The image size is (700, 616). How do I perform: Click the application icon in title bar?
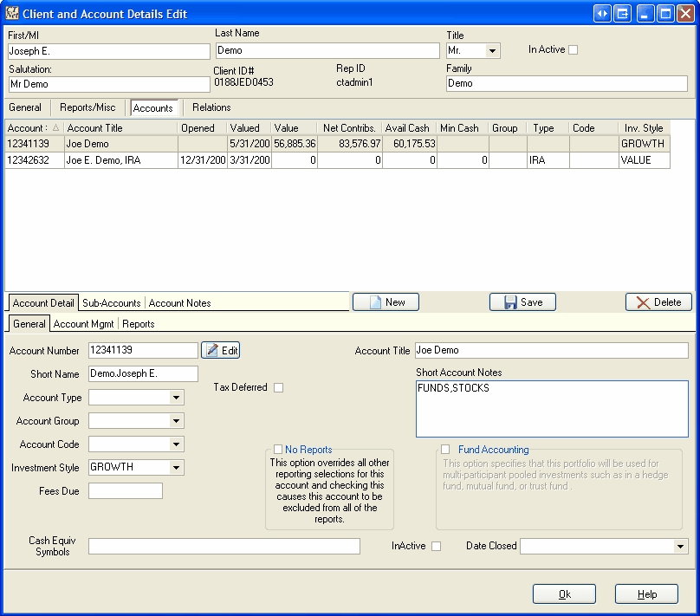[x=11, y=14]
